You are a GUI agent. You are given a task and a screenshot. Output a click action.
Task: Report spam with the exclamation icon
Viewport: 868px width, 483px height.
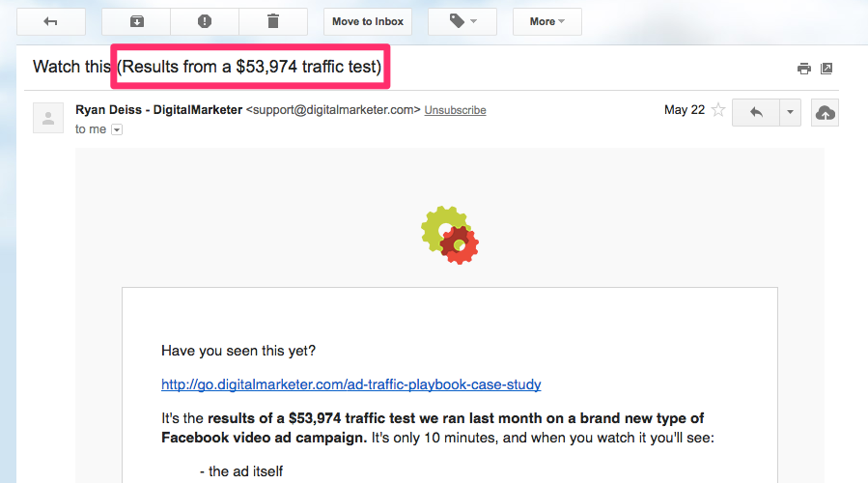205,21
